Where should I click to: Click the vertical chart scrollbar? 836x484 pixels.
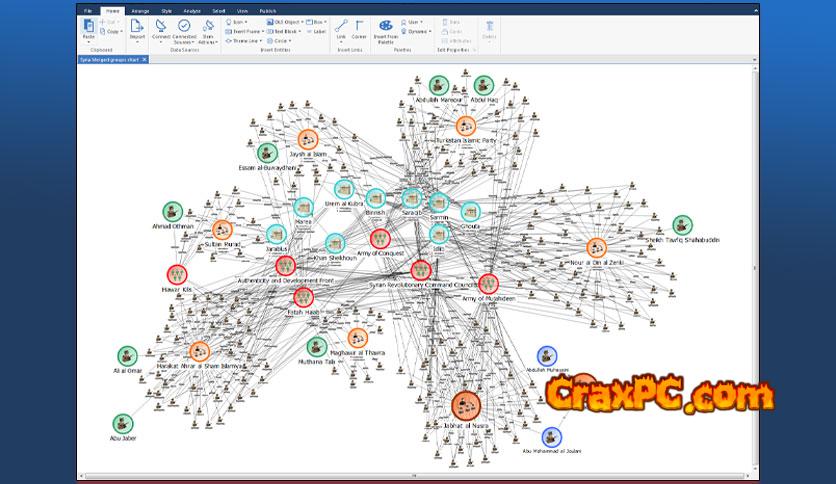click(755, 269)
